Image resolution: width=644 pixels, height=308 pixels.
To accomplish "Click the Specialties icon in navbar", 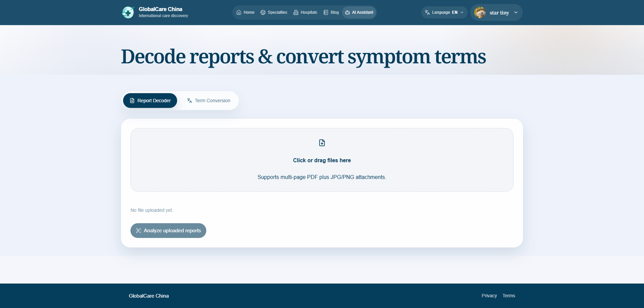I will 263,12.
